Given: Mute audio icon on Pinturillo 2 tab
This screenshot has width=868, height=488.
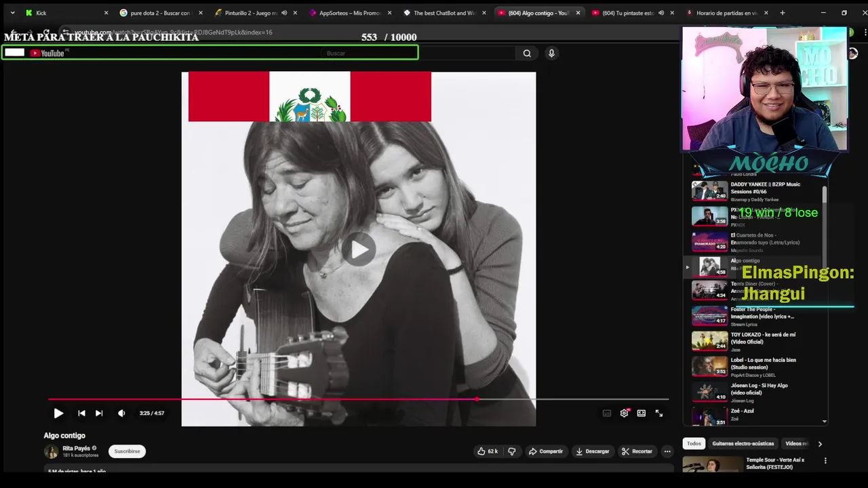Looking at the screenshot, I should 284,13.
